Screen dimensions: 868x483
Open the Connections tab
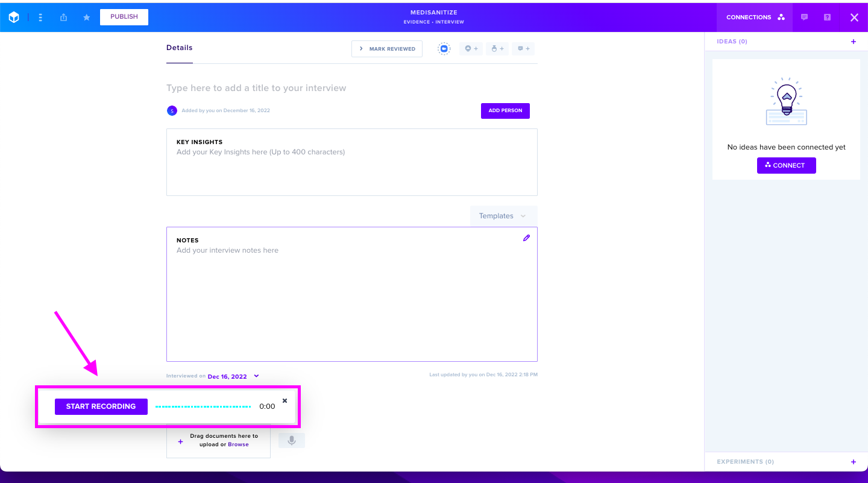click(x=755, y=17)
